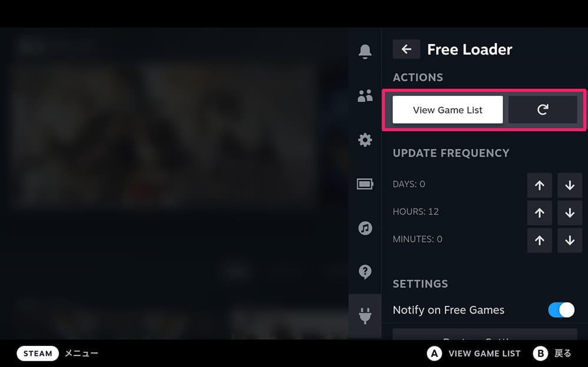Increase HOURS with the up arrow
Viewport: 588px width, 367px height.
coord(539,213)
